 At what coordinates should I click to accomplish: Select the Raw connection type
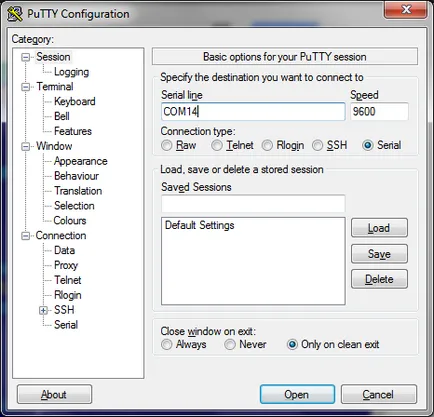[167, 146]
